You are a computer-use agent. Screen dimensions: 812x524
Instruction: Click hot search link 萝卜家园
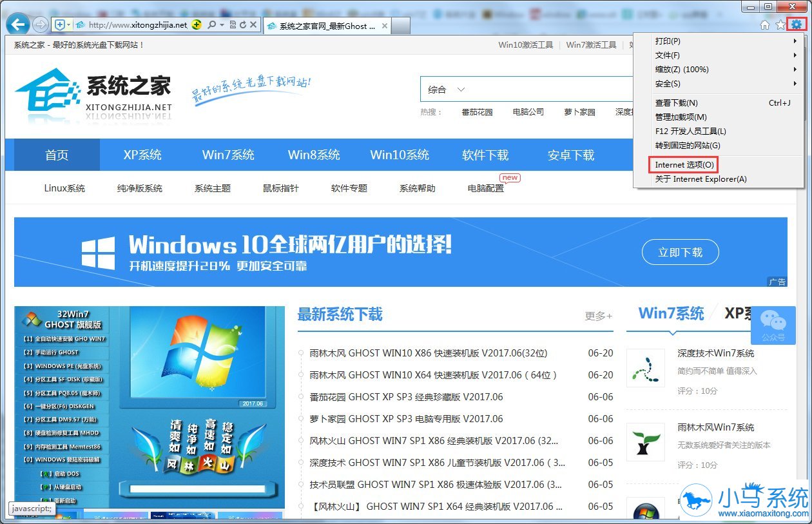coord(579,112)
